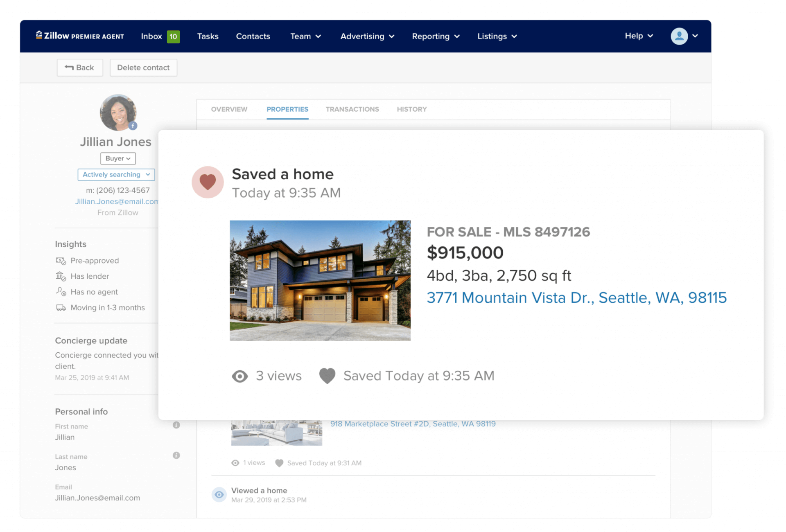Open the 3771 Mountain Vista Dr listing link
786x532 pixels.
click(576, 298)
